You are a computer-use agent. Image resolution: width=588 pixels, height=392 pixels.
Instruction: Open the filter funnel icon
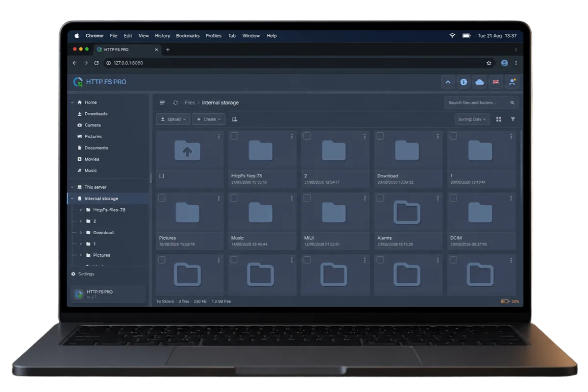pos(513,119)
